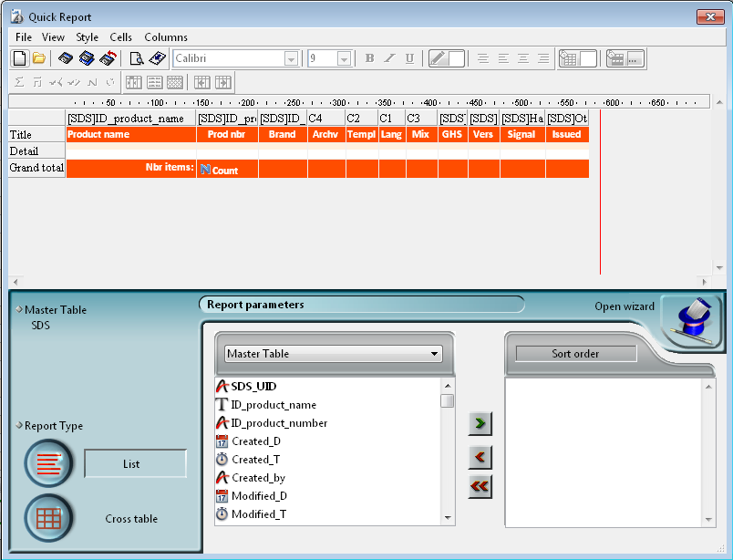The image size is (733, 560).
Task: Click the vertical cell borders icon
Action: click(134, 82)
